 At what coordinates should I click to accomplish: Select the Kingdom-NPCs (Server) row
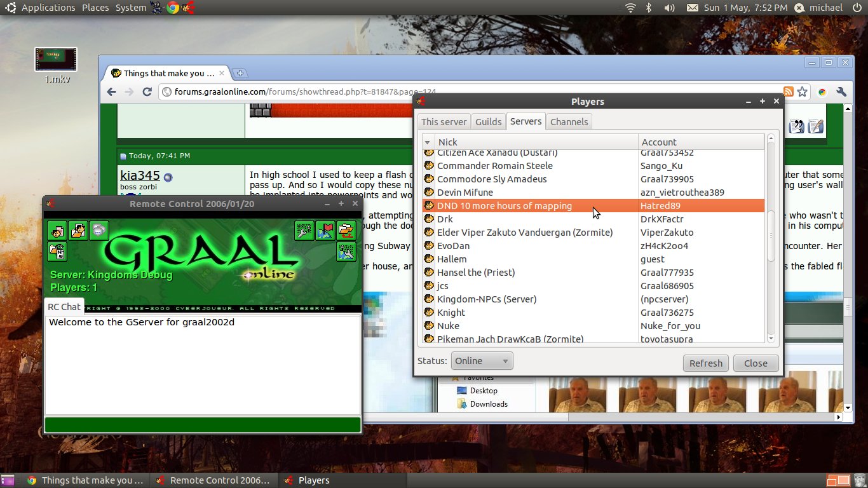click(x=593, y=299)
